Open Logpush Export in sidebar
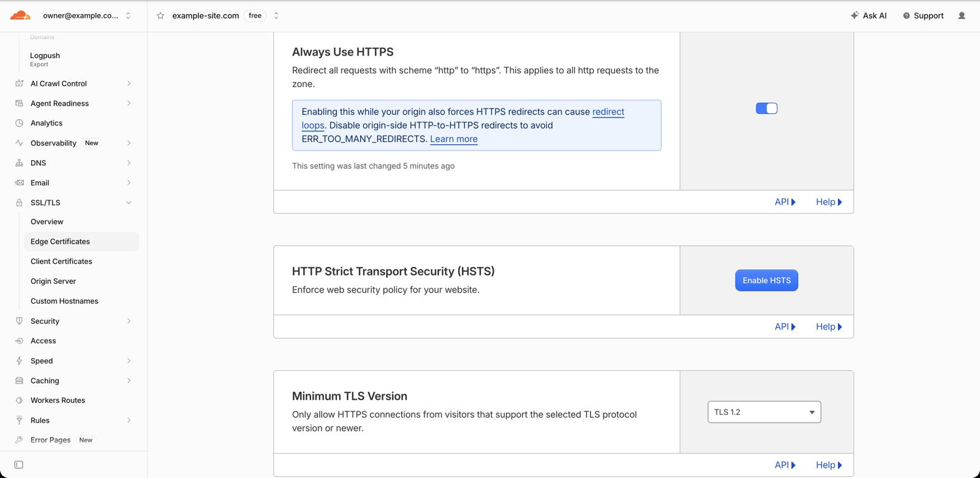The image size is (980, 478). click(45, 59)
